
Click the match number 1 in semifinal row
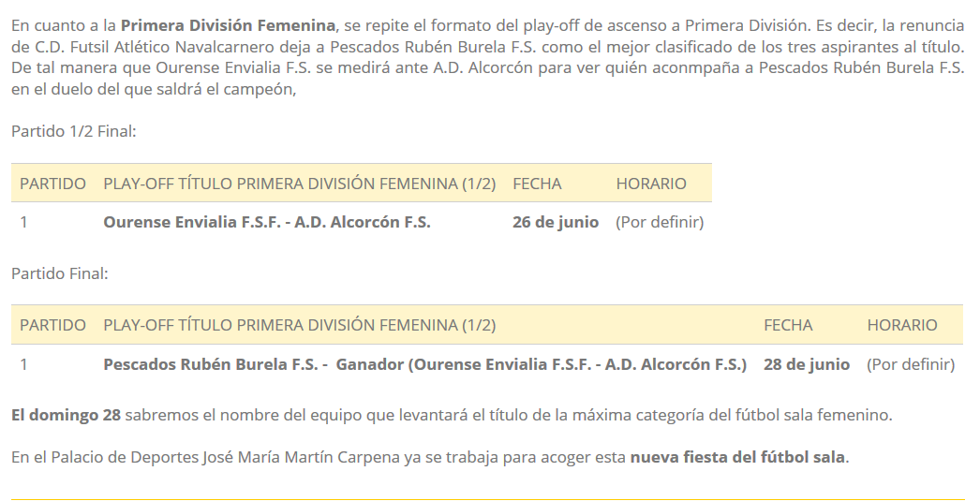(x=23, y=222)
